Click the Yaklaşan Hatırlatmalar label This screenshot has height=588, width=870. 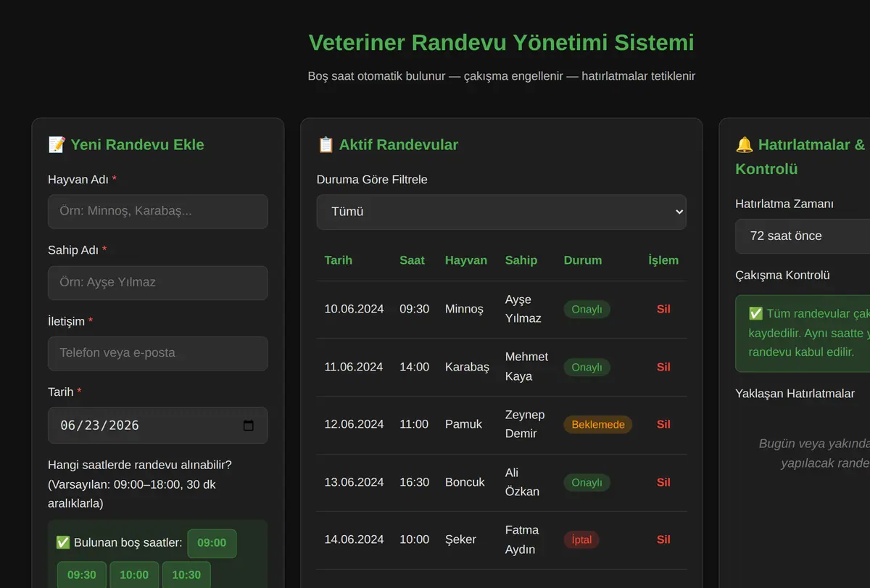click(x=795, y=394)
